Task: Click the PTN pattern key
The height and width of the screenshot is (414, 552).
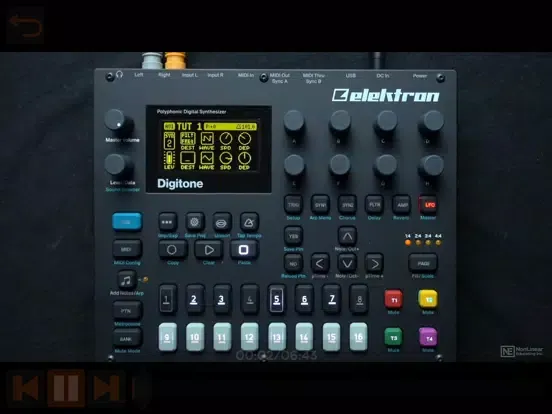Action: coord(127,311)
